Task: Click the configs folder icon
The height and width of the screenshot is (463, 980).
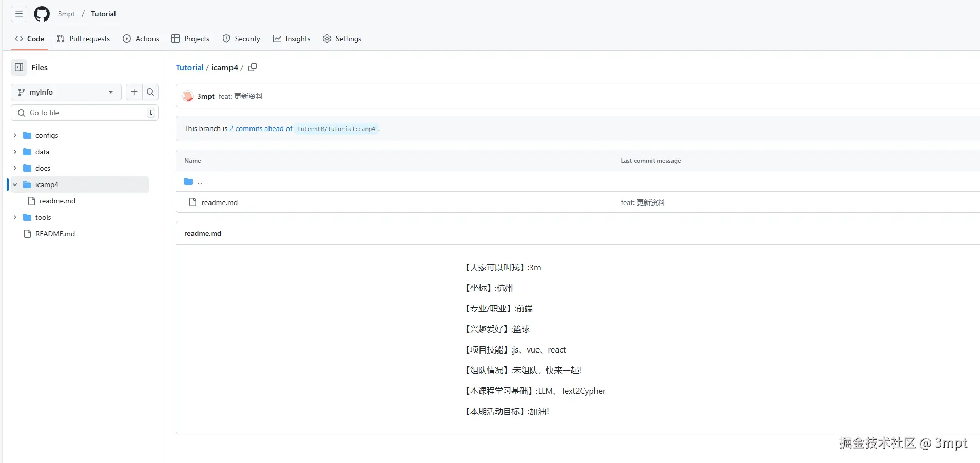Action: coord(28,135)
